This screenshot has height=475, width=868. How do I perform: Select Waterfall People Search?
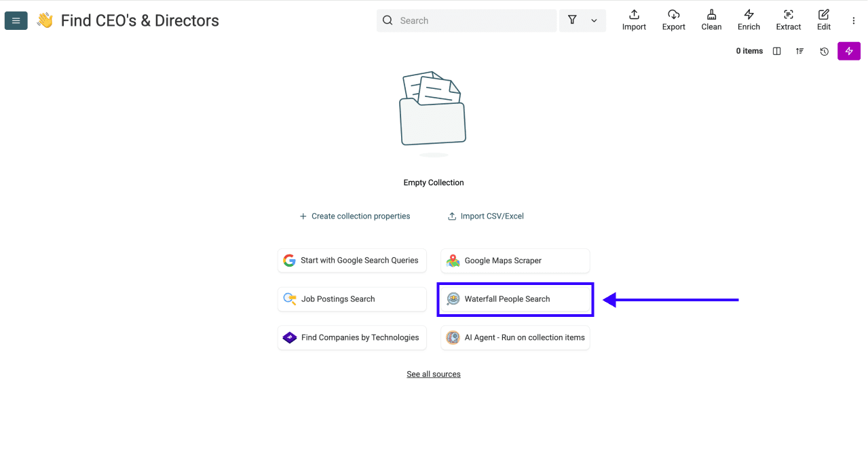[514, 299]
